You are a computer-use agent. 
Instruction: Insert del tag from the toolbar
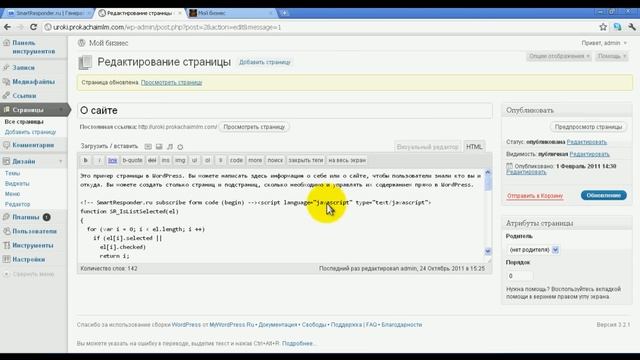tap(152, 160)
